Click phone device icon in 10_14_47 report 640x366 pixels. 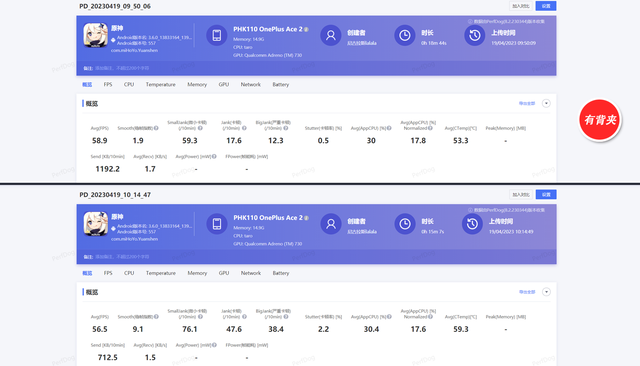pyautogui.click(x=217, y=224)
